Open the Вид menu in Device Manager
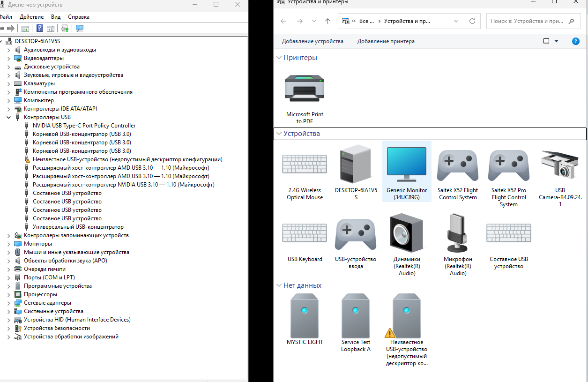588x382 pixels. tap(55, 16)
